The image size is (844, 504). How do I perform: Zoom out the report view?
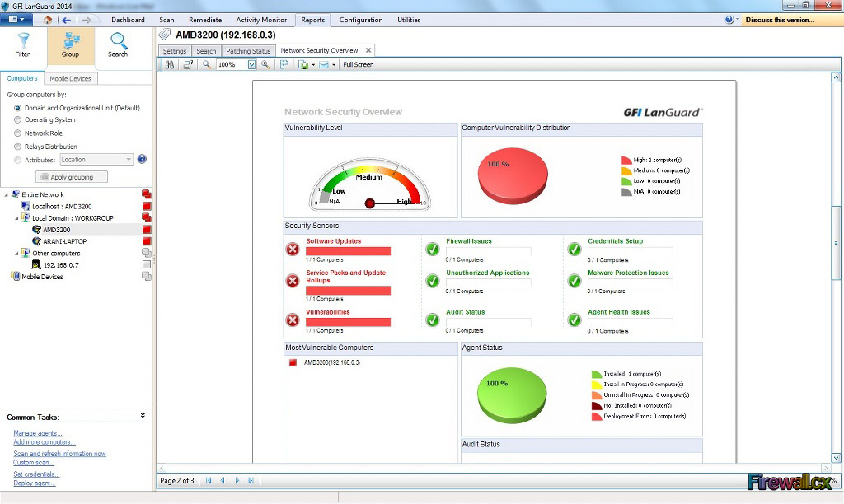coord(207,64)
